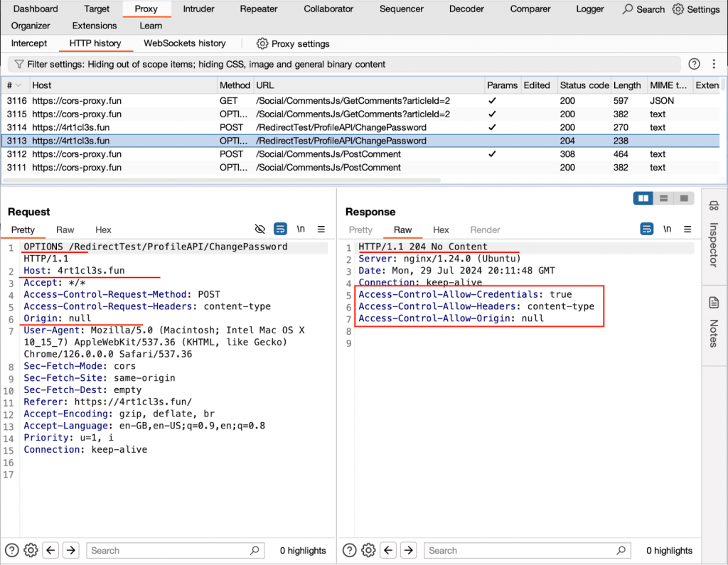Toggle word wrap in Response panel
The width and height of the screenshot is (728, 565).
click(647, 229)
